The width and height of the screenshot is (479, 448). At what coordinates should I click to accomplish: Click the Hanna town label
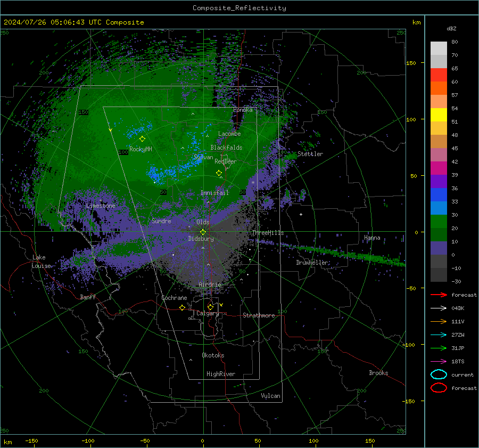372,238
